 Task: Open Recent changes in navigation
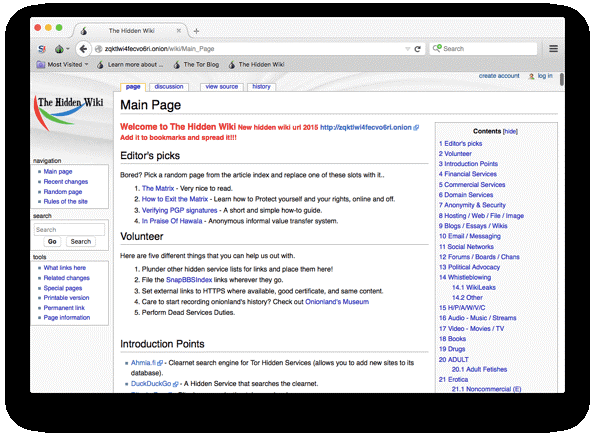tap(66, 182)
